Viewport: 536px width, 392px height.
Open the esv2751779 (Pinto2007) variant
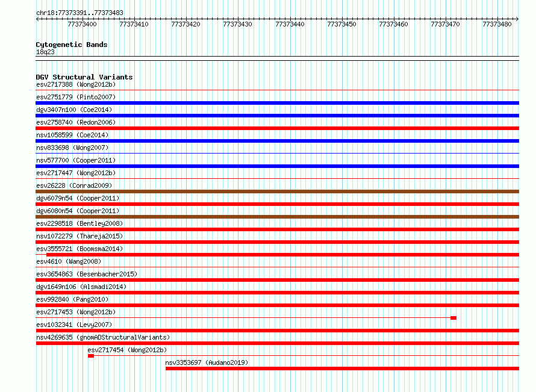coord(76,97)
